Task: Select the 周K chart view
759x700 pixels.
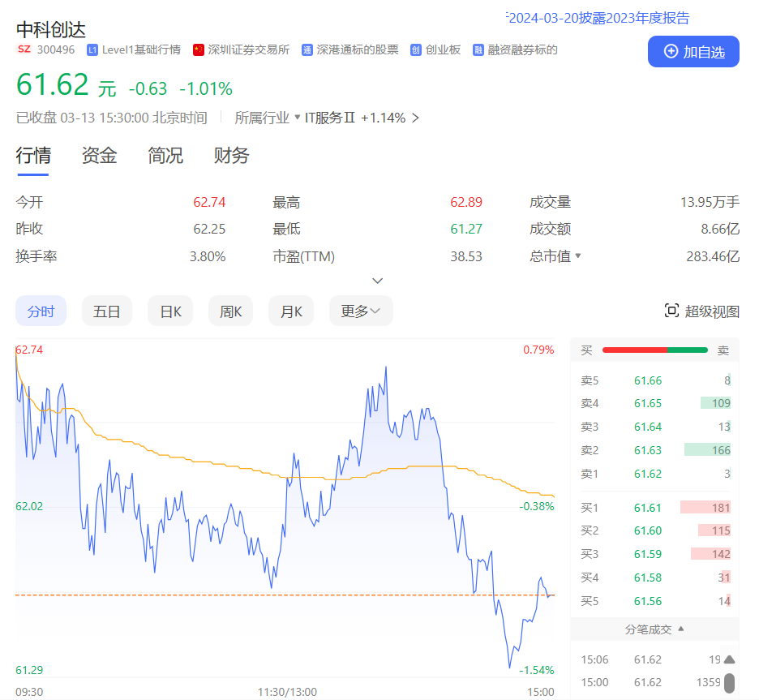Action: click(x=230, y=311)
